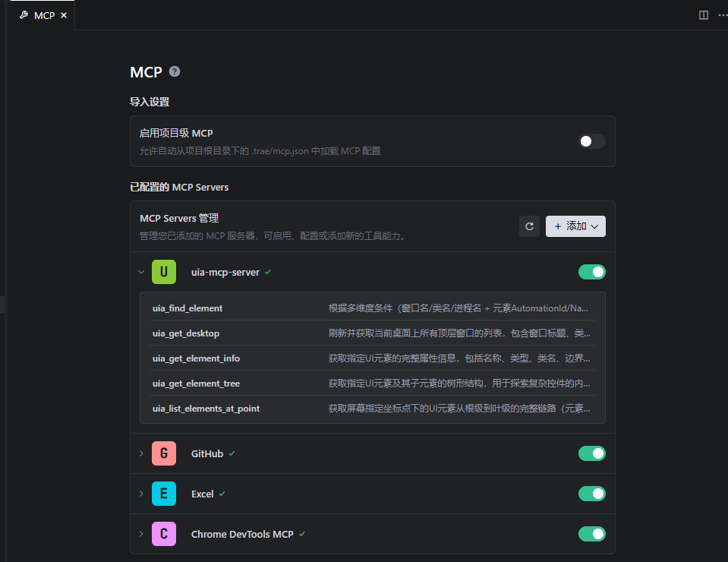This screenshot has height=562, width=728.
Task: Click the Chrome DevTools MCP name
Action: [x=242, y=535]
